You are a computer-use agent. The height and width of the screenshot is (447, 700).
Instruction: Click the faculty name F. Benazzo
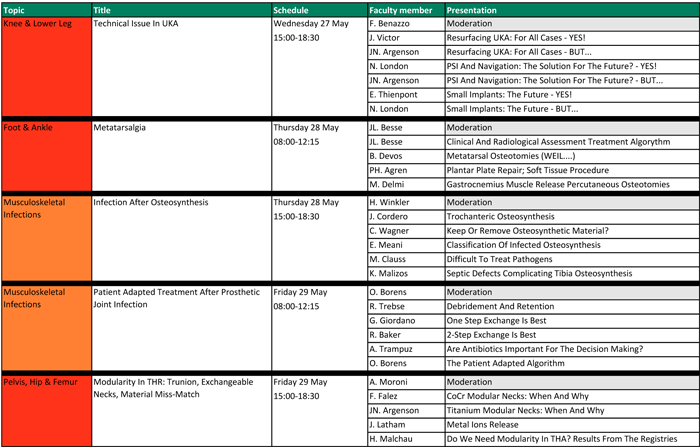pyautogui.click(x=389, y=24)
